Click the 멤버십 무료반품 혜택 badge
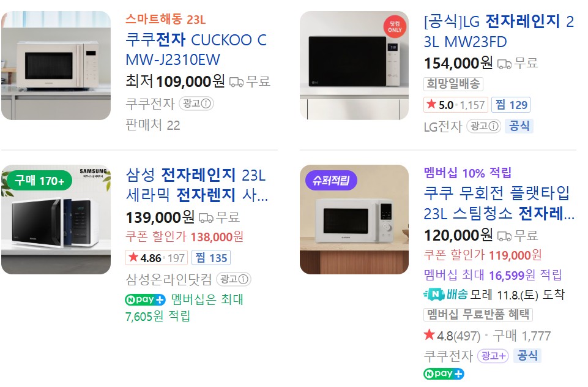Viewport: 588px width, 387px height. pos(478,315)
